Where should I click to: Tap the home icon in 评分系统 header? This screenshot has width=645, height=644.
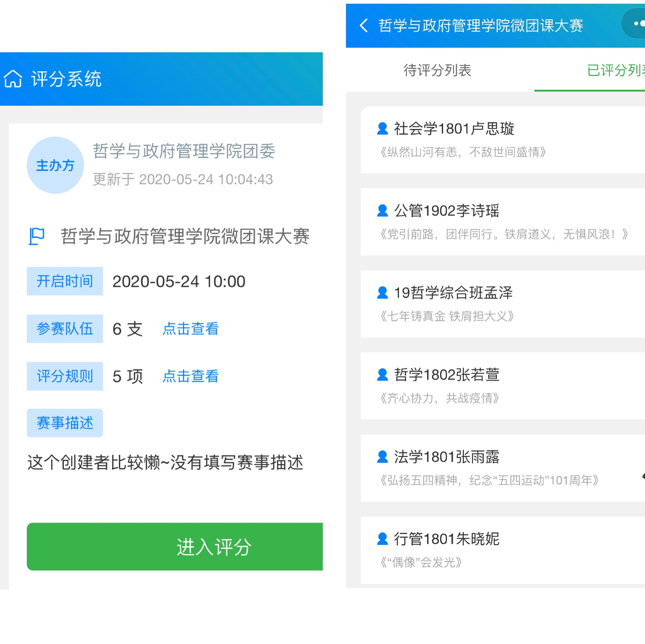13,79
